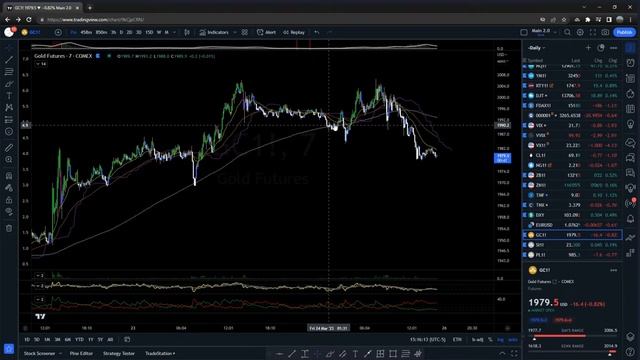Open the calendar icon in right sidebar
The width and height of the screenshot is (640, 360).
pos(631,109)
